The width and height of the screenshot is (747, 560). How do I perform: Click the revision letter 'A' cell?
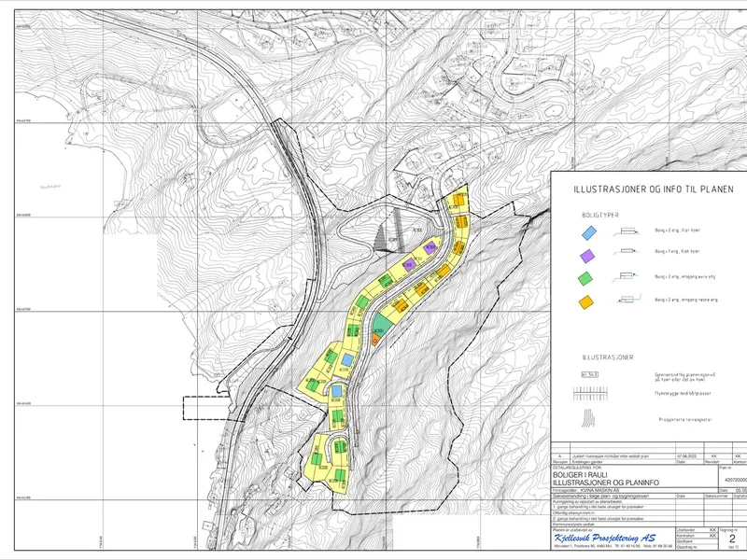pyautogui.click(x=561, y=456)
